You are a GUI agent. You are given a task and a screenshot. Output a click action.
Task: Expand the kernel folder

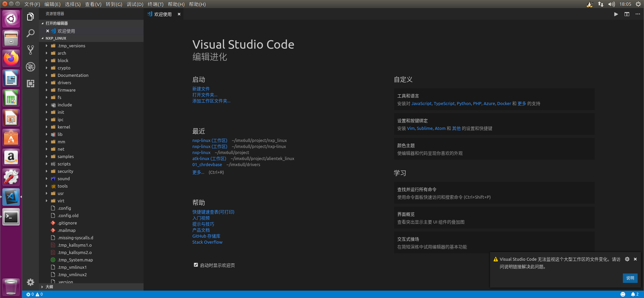click(91, 127)
